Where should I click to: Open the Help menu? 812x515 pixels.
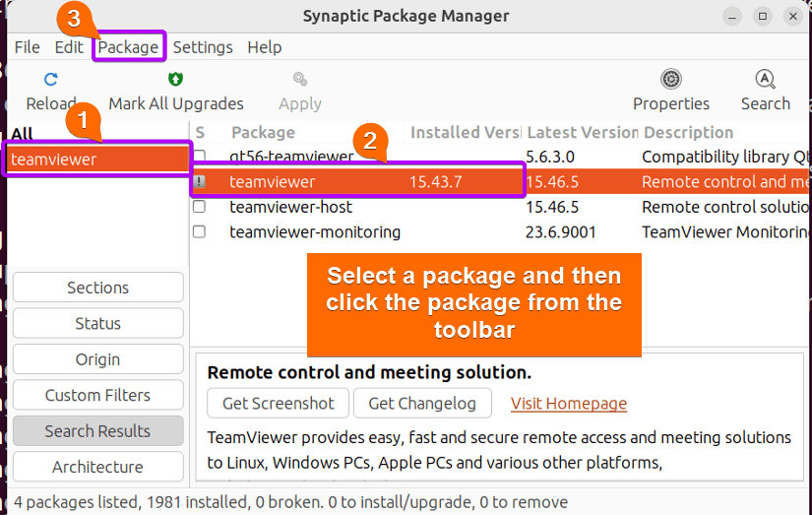pyautogui.click(x=264, y=47)
